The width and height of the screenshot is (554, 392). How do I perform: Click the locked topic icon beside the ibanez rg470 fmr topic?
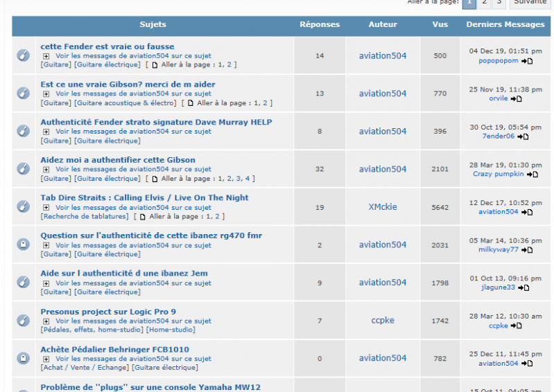coord(23,244)
